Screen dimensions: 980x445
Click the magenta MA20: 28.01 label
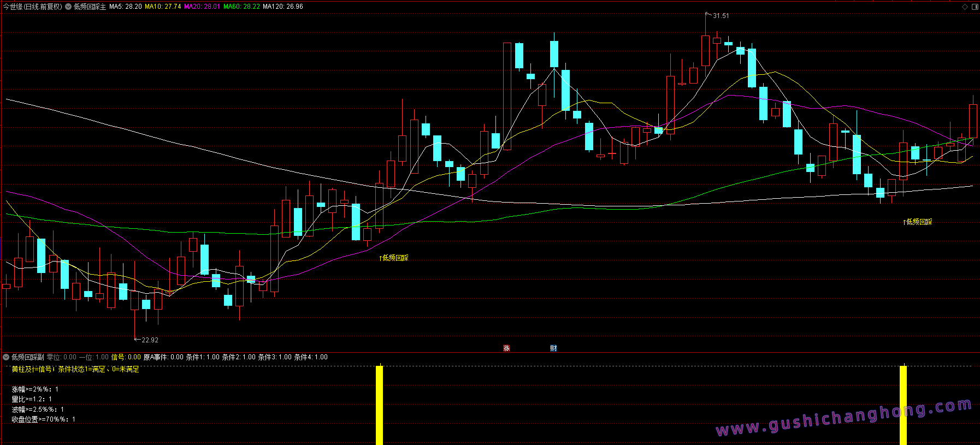pos(202,7)
